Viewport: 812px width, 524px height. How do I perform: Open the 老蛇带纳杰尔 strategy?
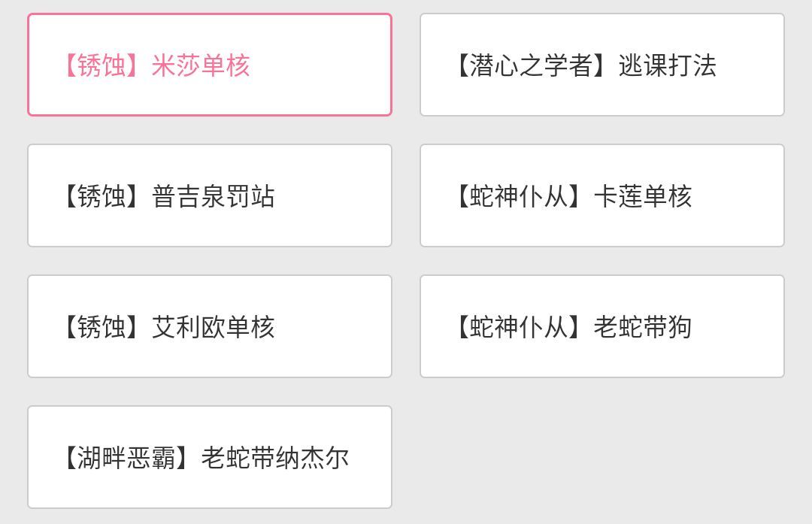pyautogui.click(x=275, y=458)
